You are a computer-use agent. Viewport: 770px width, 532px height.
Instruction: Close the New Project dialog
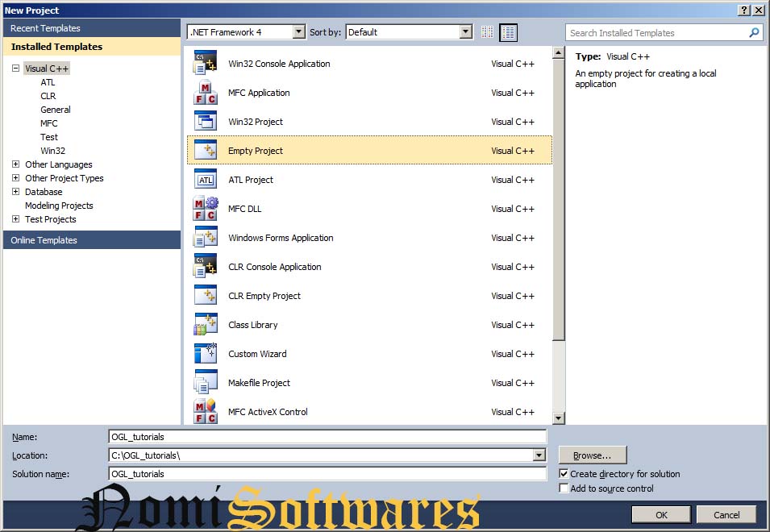[759, 10]
